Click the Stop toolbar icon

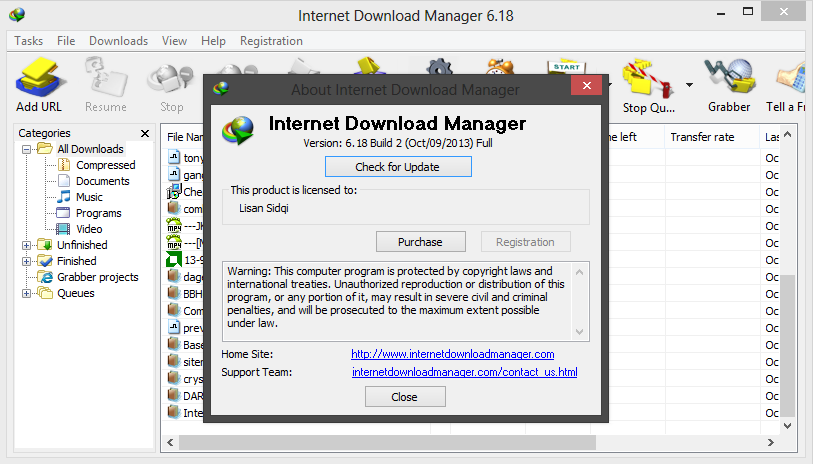click(171, 87)
